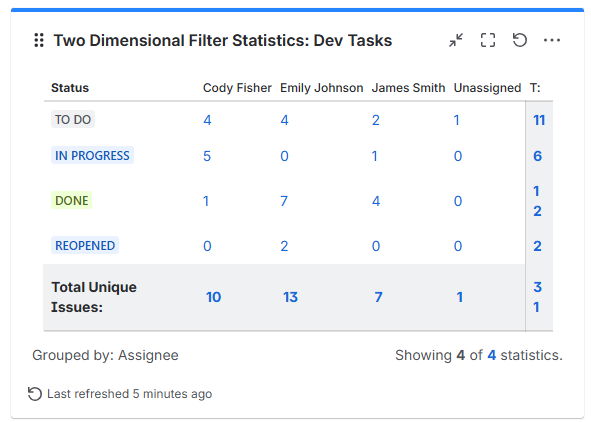Viewport: 591px width, 422px height.
Task: Open Unassigned total unique issues 1
Action: (x=460, y=297)
